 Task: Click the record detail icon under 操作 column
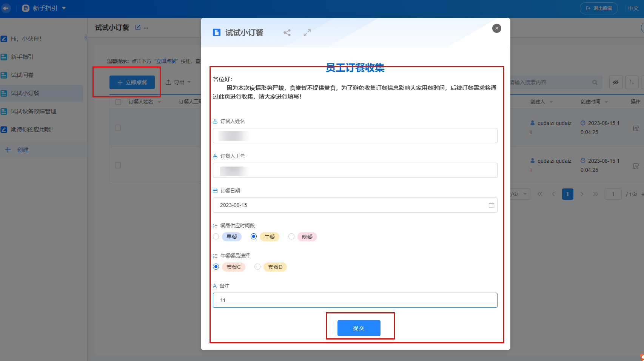click(636, 128)
